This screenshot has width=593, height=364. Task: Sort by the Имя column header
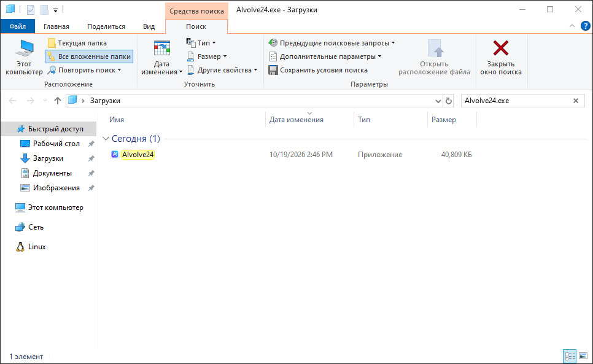pos(117,120)
